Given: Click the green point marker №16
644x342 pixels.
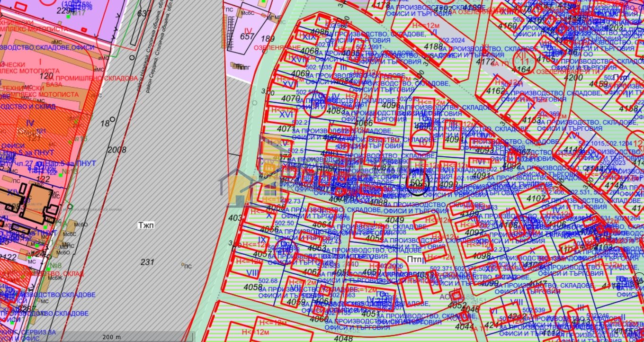Looking at the screenshot, I should coord(70,142).
